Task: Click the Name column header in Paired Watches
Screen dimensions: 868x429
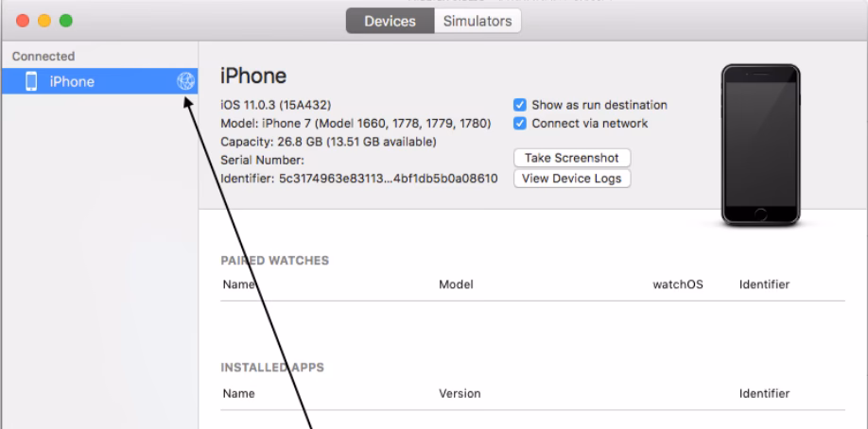Action: click(239, 284)
